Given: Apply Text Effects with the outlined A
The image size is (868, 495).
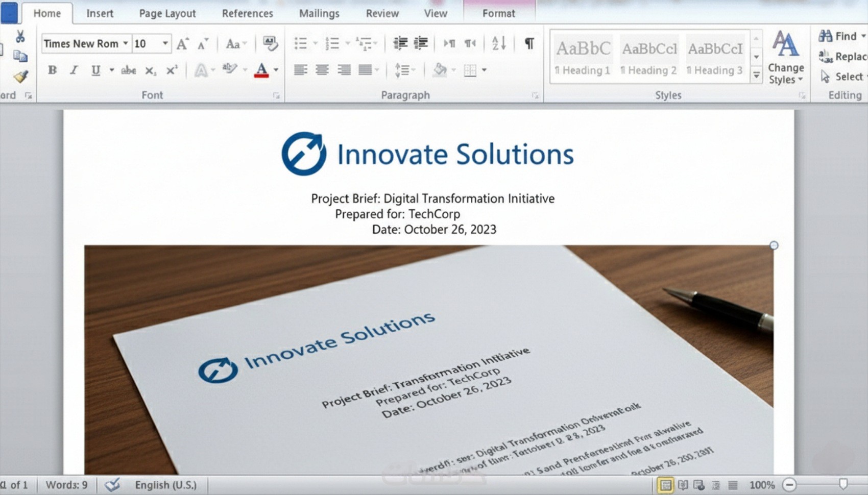Looking at the screenshot, I should [x=201, y=70].
